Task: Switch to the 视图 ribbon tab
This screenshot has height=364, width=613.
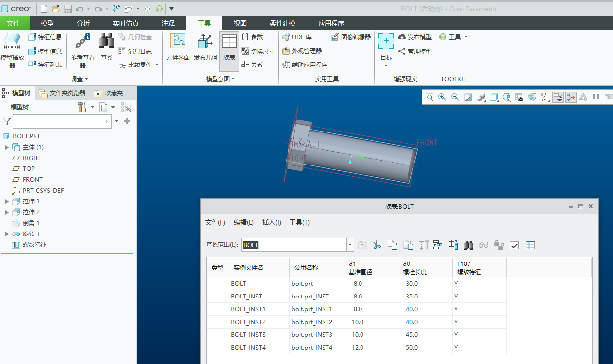Action: pos(240,23)
